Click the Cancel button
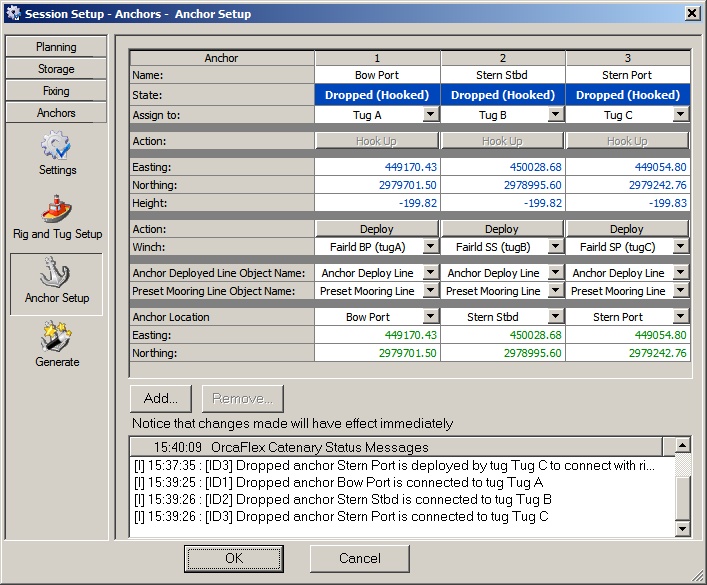The height and width of the screenshot is (585, 707). click(x=360, y=558)
